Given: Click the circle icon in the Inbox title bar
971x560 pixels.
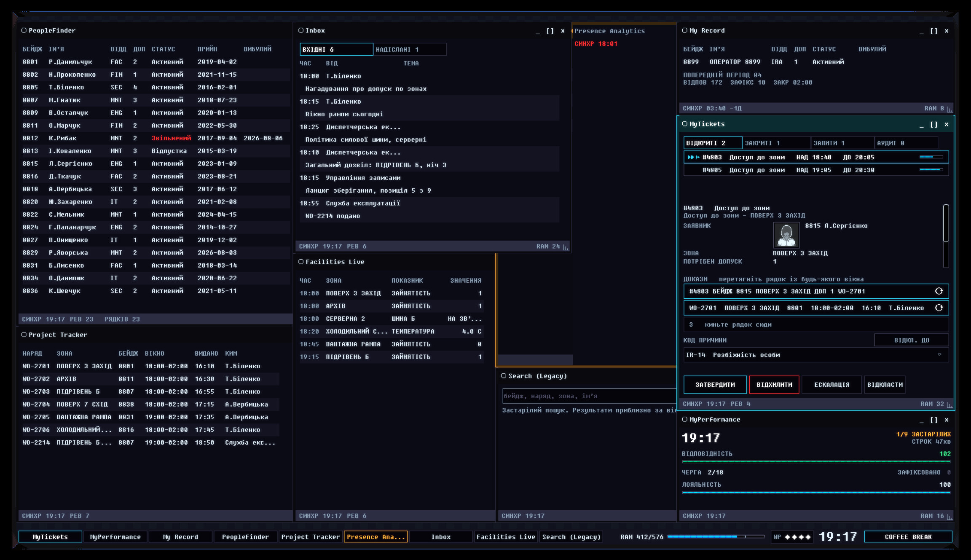Looking at the screenshot, I should click(x=301, y=30).
